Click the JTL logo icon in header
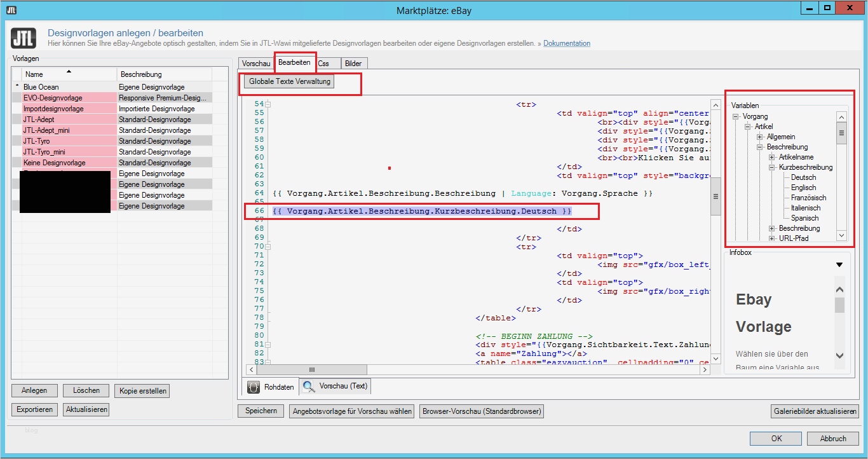This screenshot has height=459, width=868. coord(24,38)
